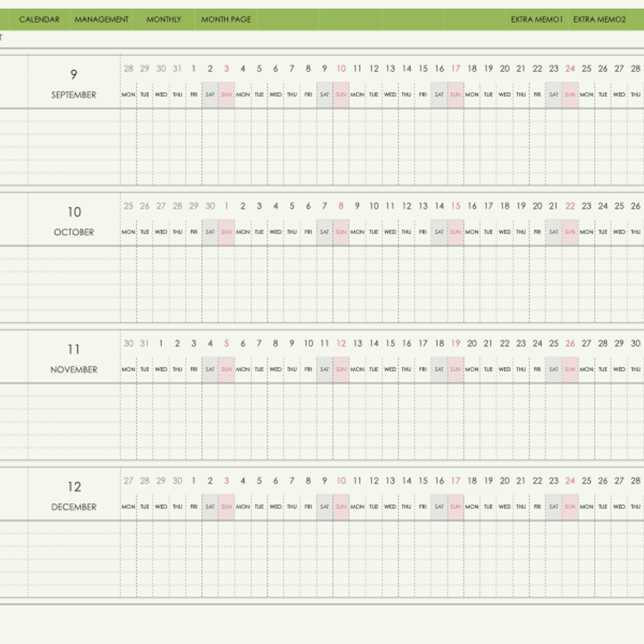The width and height of the screenshot is (644, 644).
Task: Click November date 30 at row end
Action: pyautogui.click(x=636, y=344)
